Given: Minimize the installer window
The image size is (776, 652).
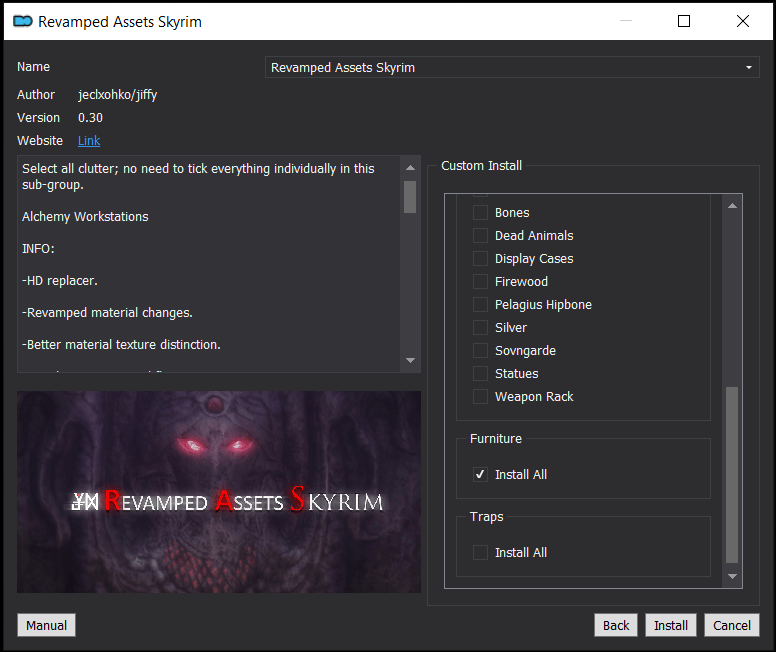Looking at the screenshot, I should [626, 21].
